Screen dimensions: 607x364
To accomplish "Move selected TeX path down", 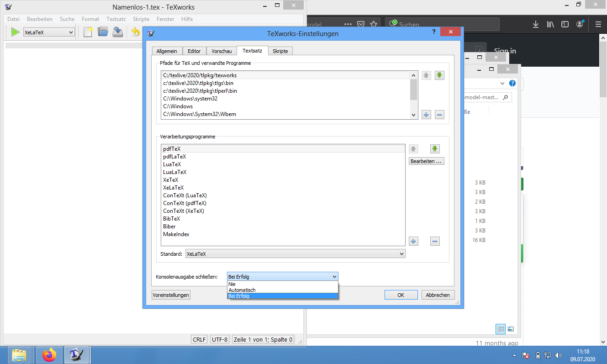I will pos(439,75).
